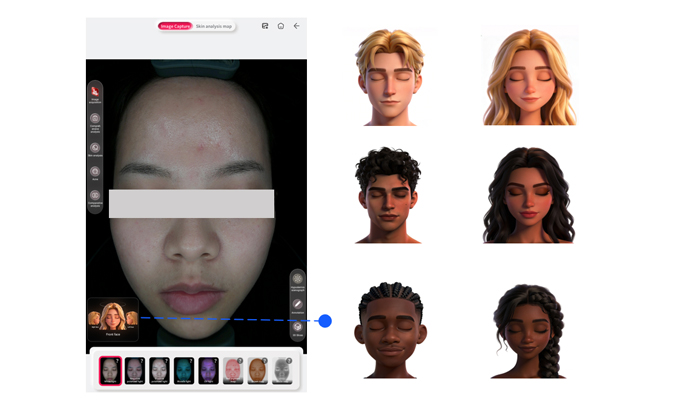This screenshot has height=400, width=700.
Task: Select the positive polarized light thumbnail
Action: click(159, 370)
